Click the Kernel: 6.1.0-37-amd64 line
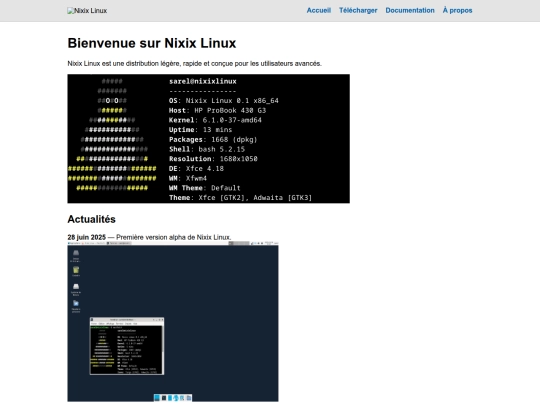Image resolution: width=540 pixels, height=405 pixels. (215, 120)
